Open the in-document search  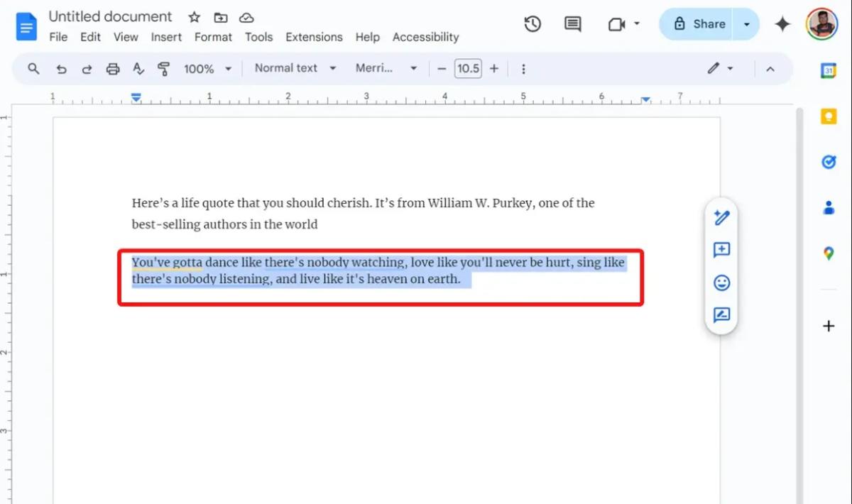coord(33,68)
